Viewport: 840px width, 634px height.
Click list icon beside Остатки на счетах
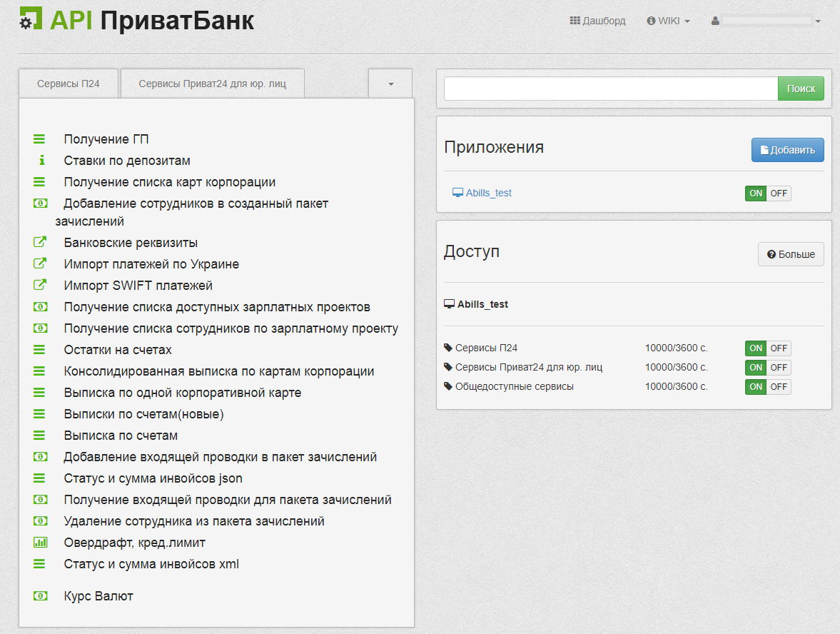click(39, 349)
